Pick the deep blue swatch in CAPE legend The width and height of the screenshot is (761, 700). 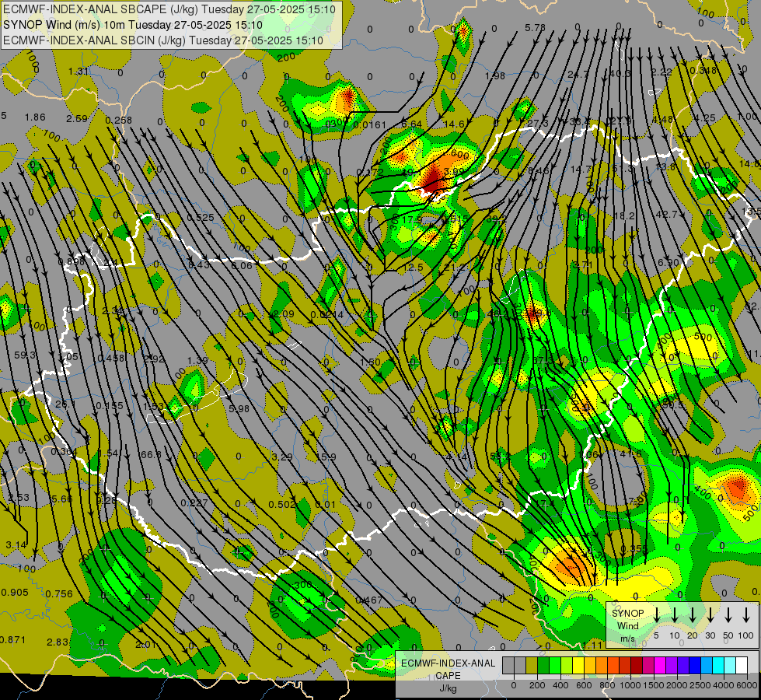pyautogui.click(x=695, y=665)
